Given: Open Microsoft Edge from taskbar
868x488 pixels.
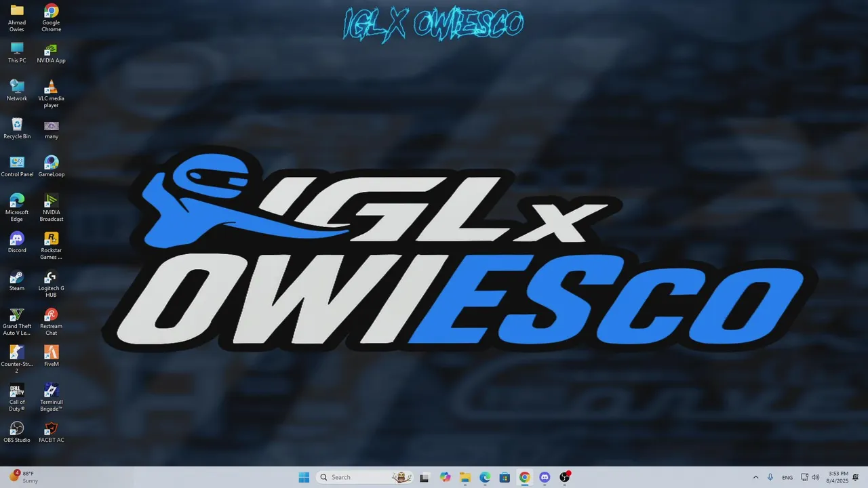Looking at the screenshot, I should click(485, 477).
